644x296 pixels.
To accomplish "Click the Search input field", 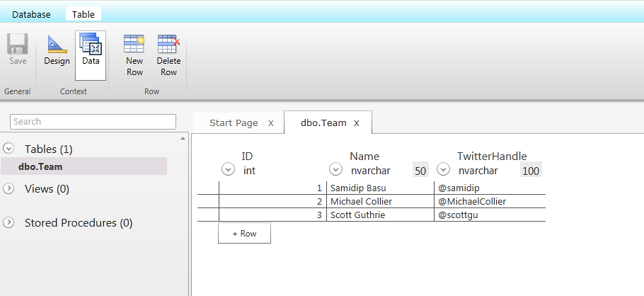I will coord(93,122).
